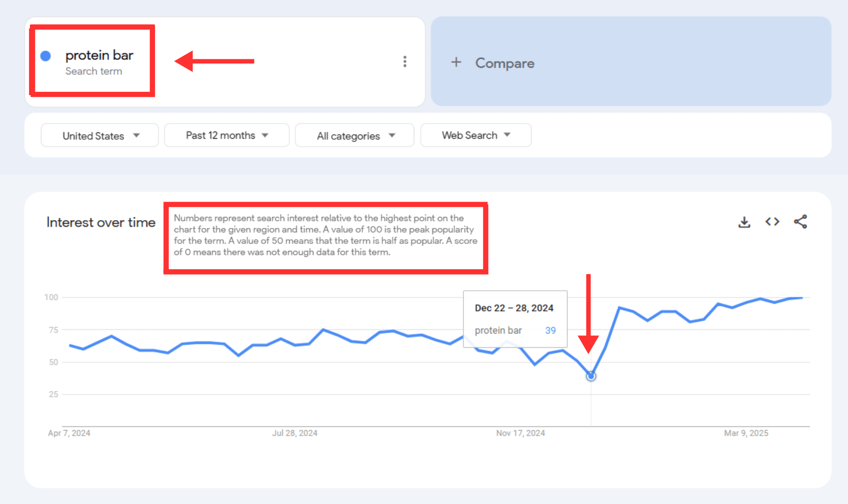Click the Nov 17, 2024 axis label
The height and width of the screenshot is (504, 848).
tap(520, 433)
